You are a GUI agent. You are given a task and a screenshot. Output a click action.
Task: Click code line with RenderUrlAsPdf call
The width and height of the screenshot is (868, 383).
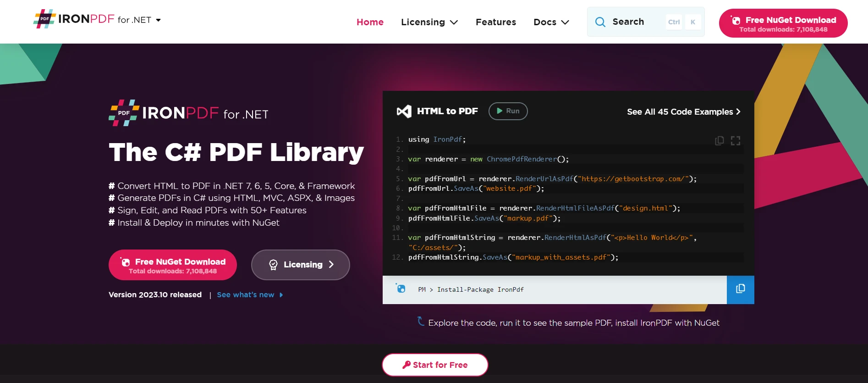(552, 179)
